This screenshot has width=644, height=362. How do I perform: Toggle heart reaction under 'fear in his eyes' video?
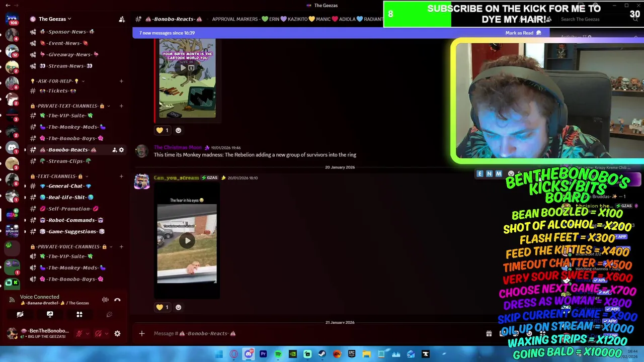click(x=163, y=307)
